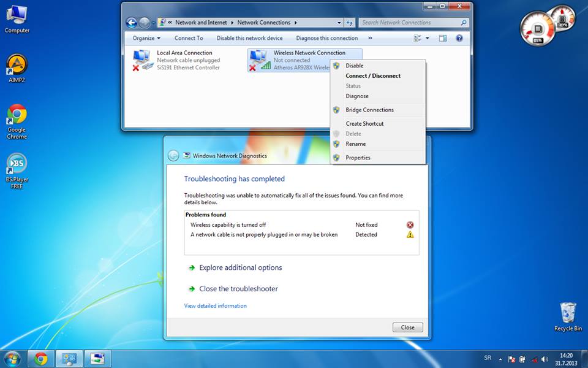Open Properties from the context menu

(x=378, y=158)
